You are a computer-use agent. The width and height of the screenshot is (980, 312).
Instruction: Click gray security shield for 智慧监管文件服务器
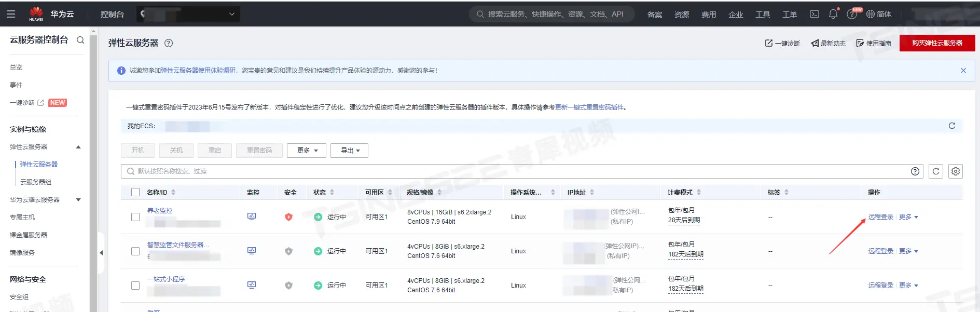289,251
